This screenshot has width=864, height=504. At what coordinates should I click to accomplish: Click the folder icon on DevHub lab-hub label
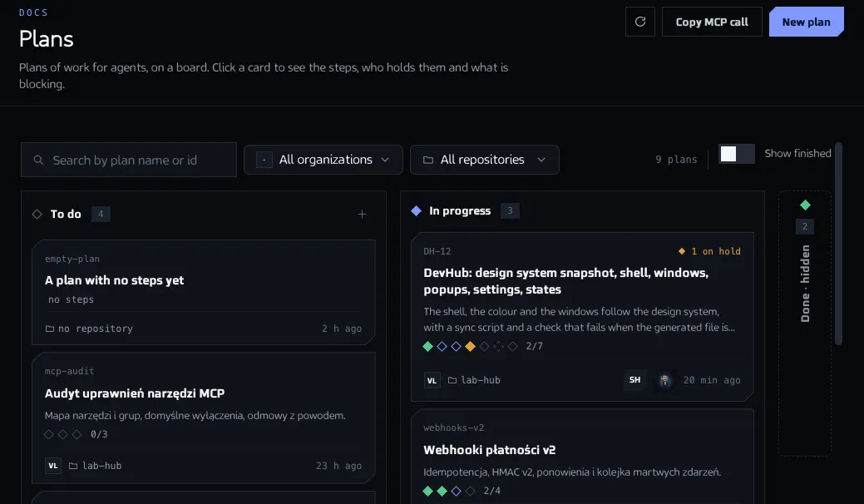click(x=452, y=380)
